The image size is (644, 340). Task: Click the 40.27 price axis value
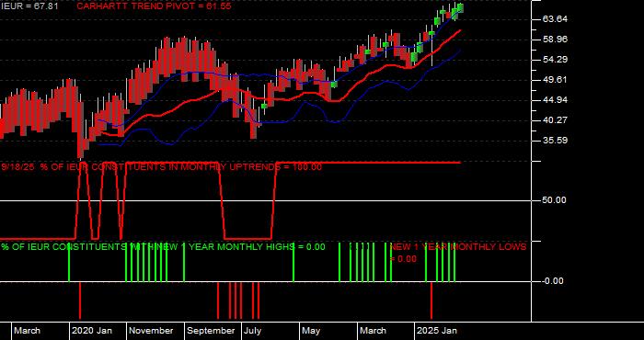555,120
